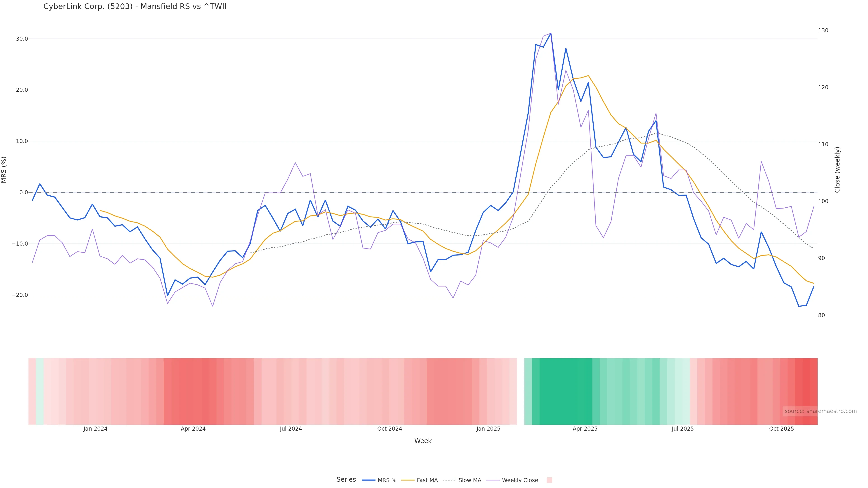Click the Jul 2024 x-axis tick label
Image resolution: width=868 pixels, height=488 pixels.
pos(291,429)
